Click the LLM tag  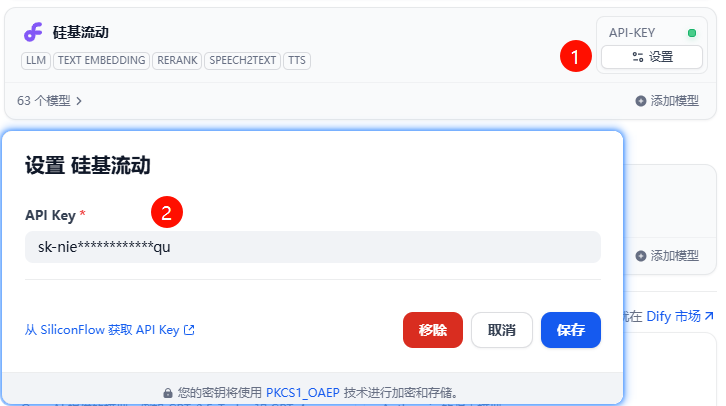[x=36, y=60]
